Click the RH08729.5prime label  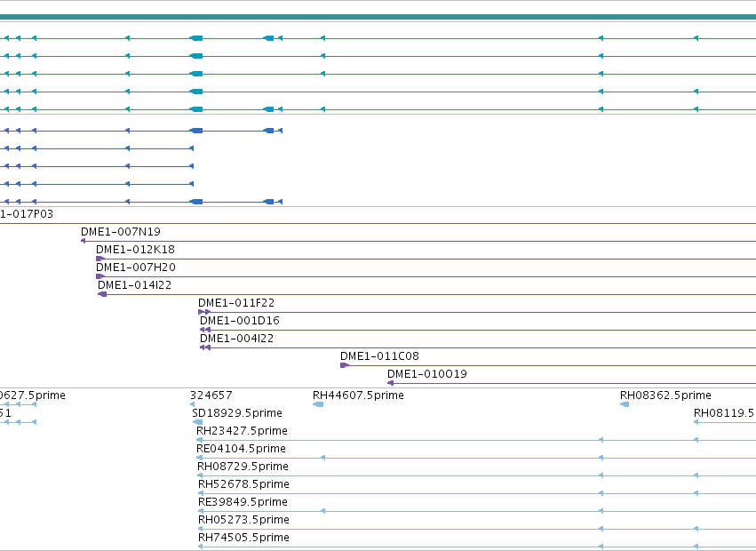click(243, 467)
